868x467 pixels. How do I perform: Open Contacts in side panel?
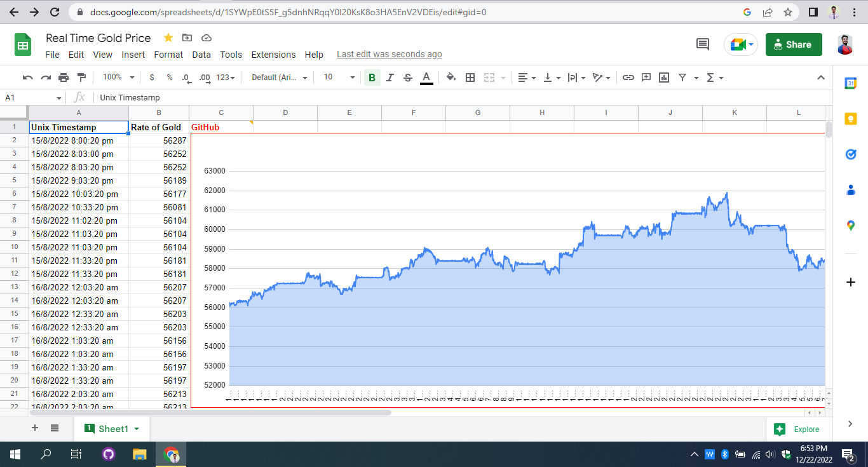[851, 190]
